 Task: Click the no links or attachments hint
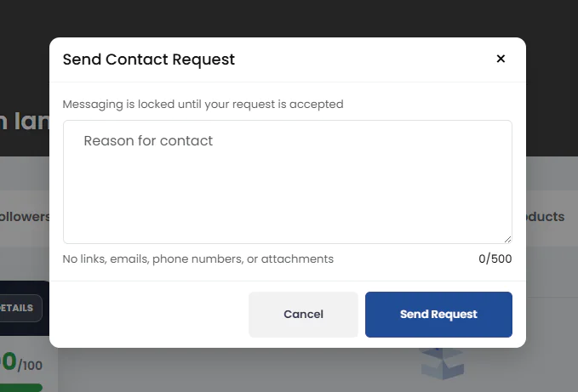198,258
